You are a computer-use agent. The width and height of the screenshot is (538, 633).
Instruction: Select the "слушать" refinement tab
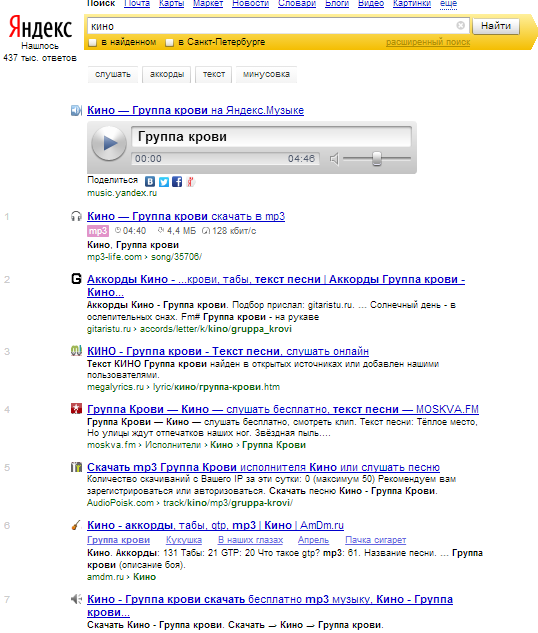(113, 74)
